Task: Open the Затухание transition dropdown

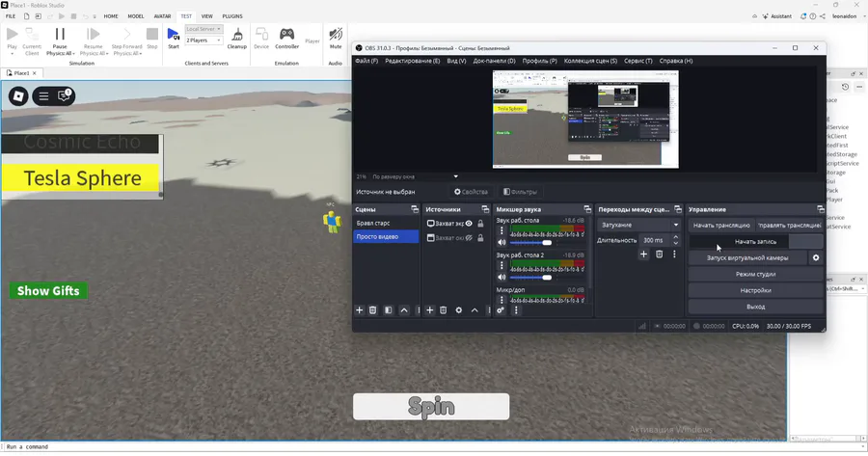Action: (638, 226)
